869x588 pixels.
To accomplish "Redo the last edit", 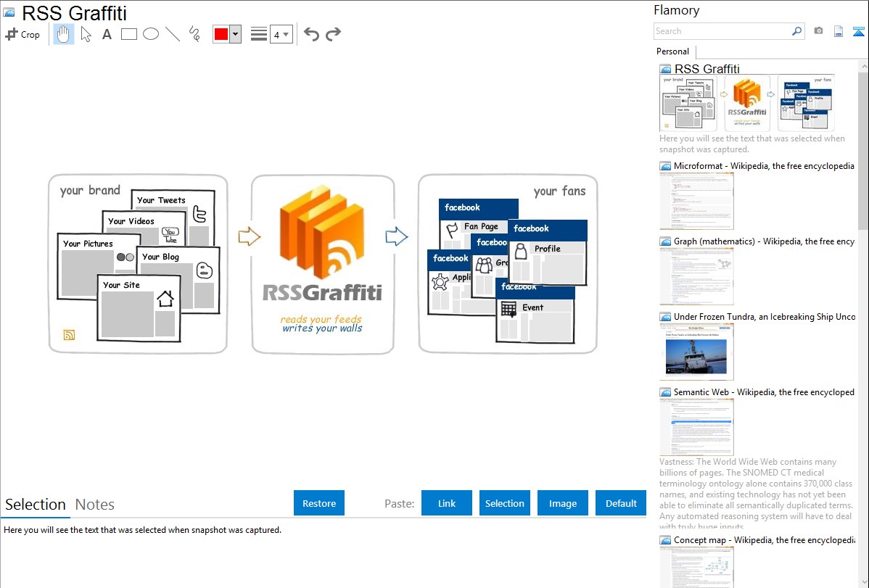I will coord(333,34).
